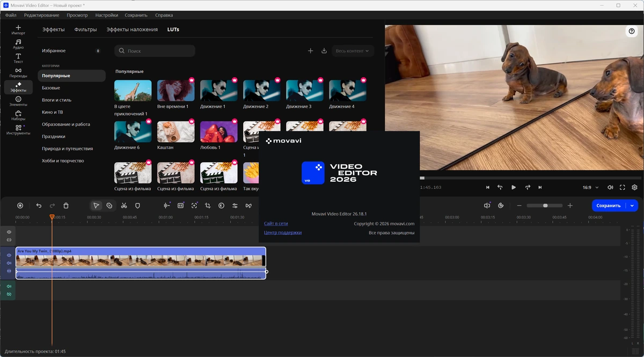
Task: Open the audio waveform tool in the toolbar
Action: [x=167, y=205]
